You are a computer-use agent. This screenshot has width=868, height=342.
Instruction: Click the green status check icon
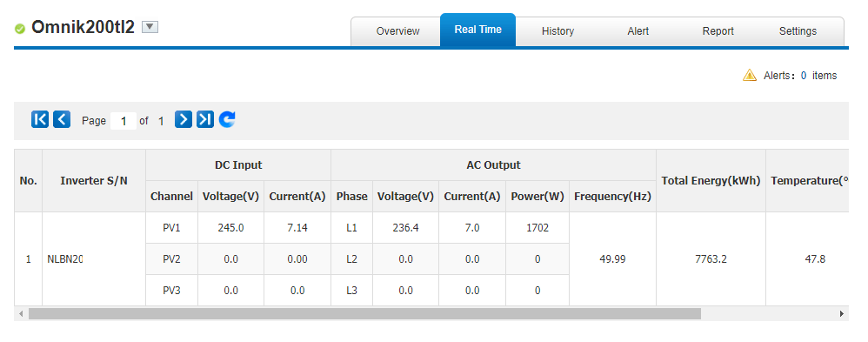click(x=20, y=28)
